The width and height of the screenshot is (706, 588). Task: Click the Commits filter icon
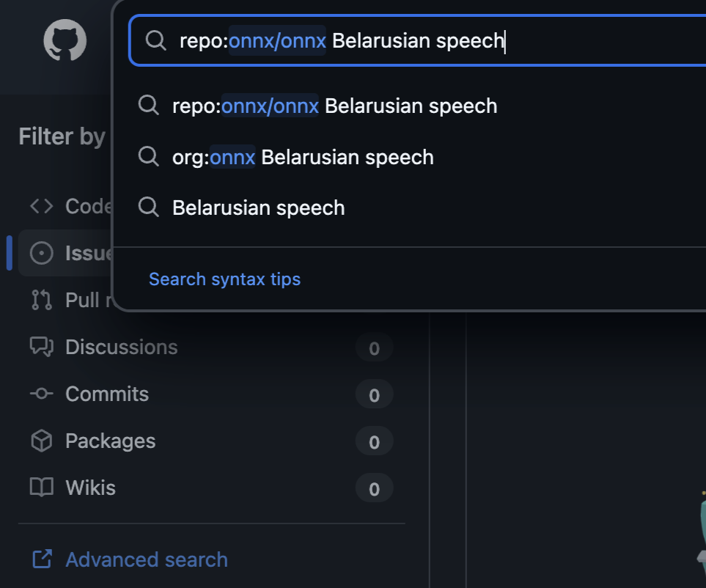click(x=42, y=394)
